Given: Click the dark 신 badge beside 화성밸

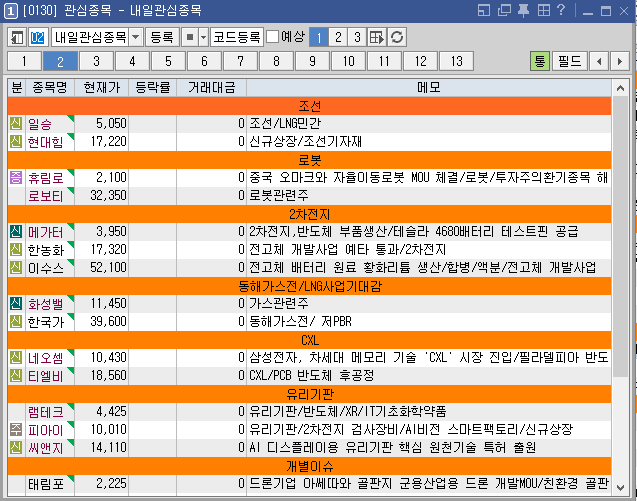Looking at the screenshot, I should [x=16, y=304].
